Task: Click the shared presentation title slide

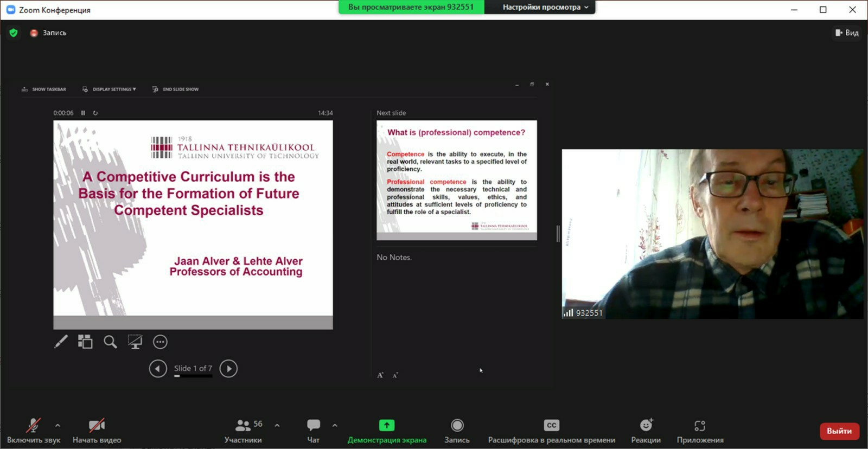Action: [193, 218]
